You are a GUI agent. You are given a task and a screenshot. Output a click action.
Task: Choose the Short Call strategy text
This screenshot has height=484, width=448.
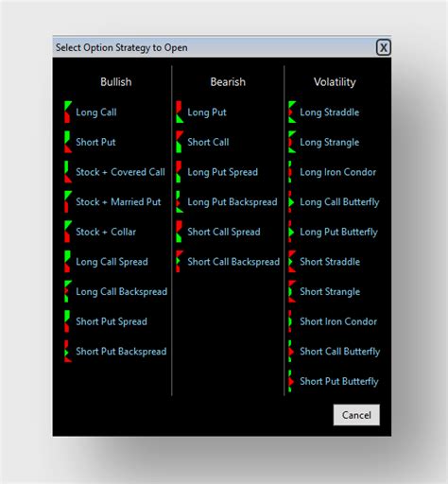coord(208,142)
